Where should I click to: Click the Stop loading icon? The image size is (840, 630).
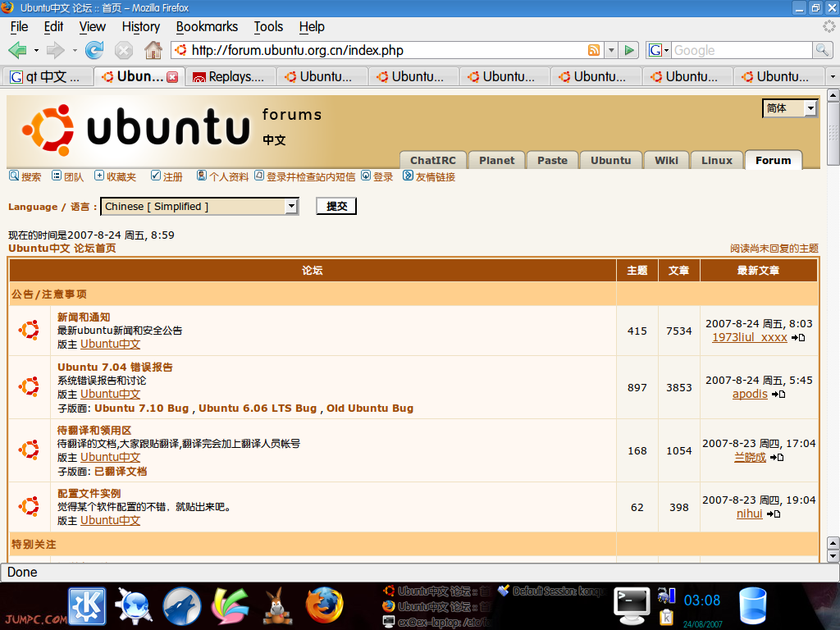(x=123, y=50)
